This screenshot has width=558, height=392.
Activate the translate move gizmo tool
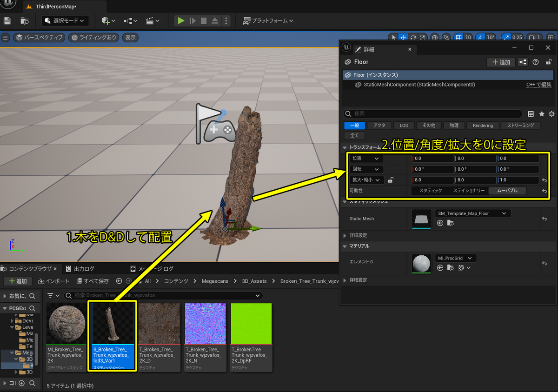[x=403, y=38]
